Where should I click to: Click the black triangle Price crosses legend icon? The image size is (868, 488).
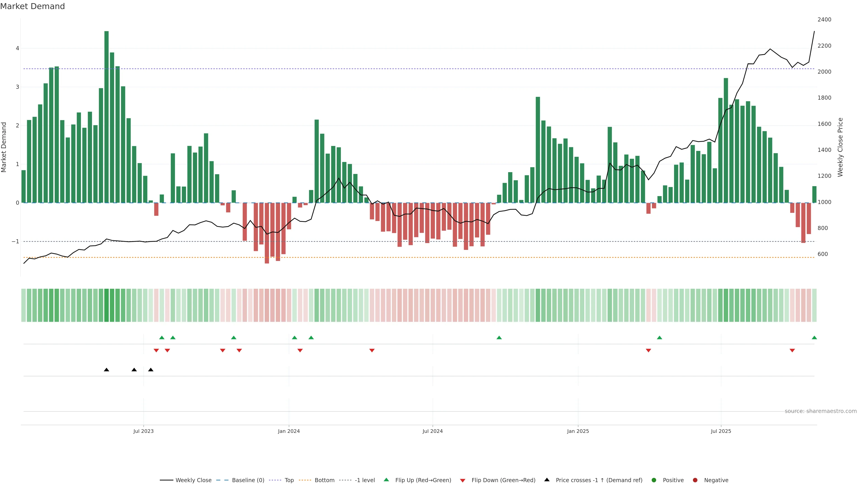coord(547,480)
